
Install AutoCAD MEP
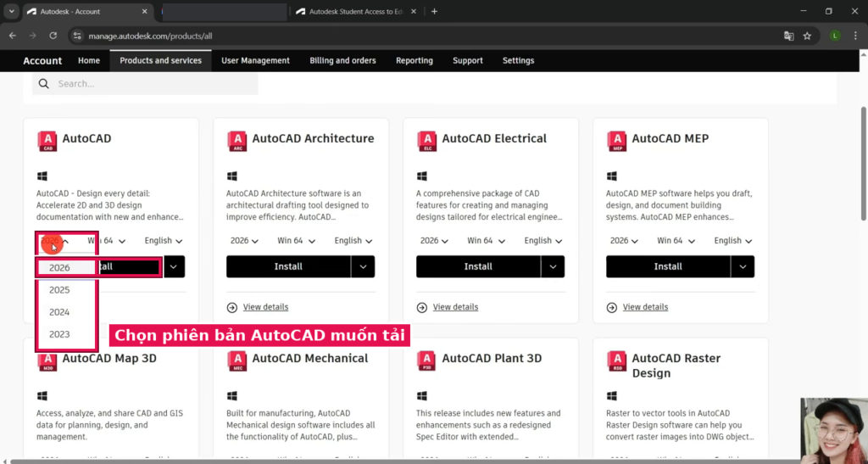668,266
